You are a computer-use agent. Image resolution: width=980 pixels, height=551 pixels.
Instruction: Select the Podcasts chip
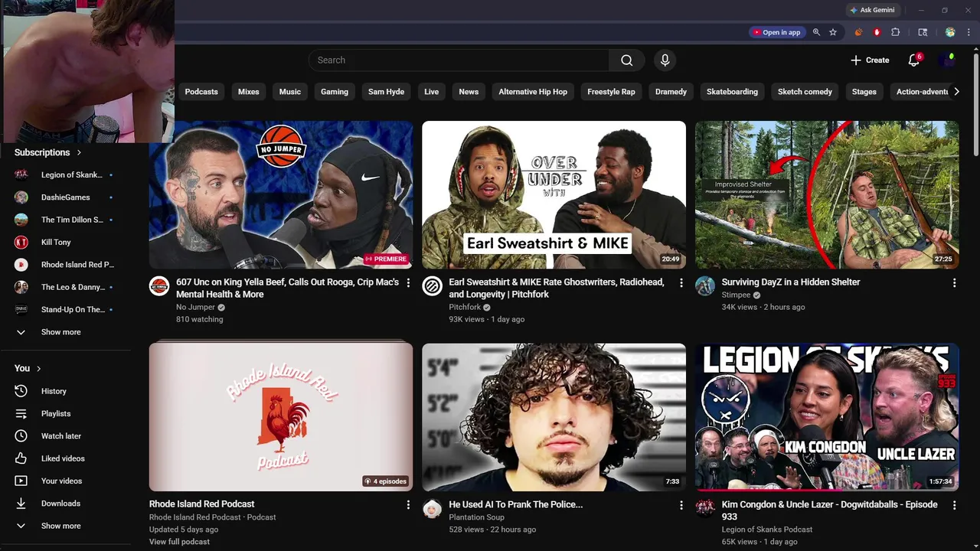coord(201,92)
